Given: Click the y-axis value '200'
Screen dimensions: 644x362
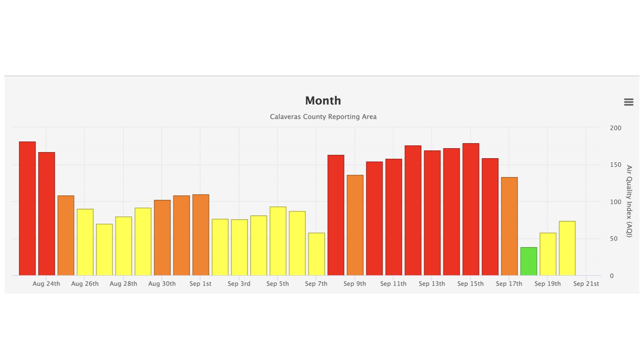Looking at the screenshot, I should [x=615, y=128].
